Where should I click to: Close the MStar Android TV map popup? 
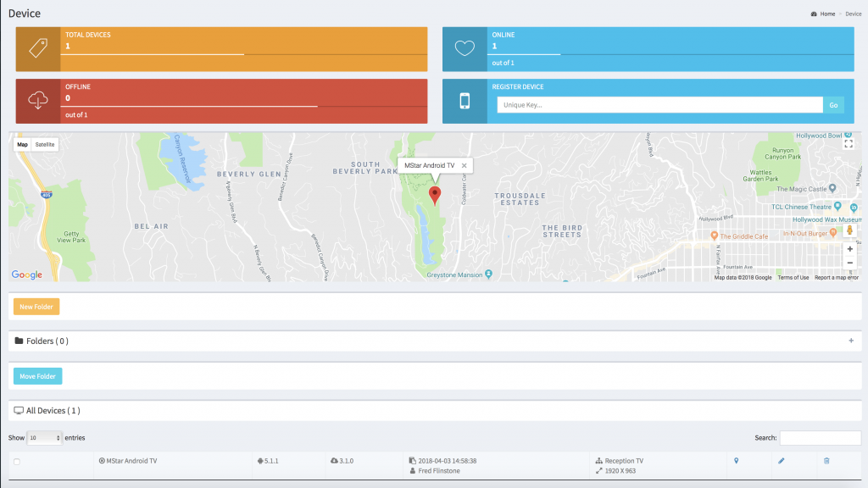click(464, 165)
